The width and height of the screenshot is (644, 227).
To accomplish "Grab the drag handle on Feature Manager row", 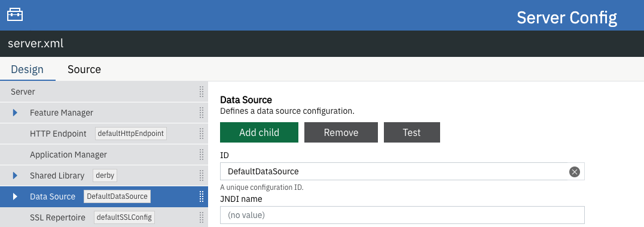I will 202,113.
